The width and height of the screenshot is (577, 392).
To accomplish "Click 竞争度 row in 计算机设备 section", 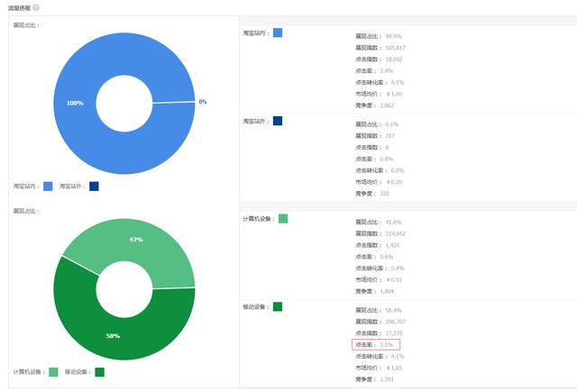I will pos(375,291).
